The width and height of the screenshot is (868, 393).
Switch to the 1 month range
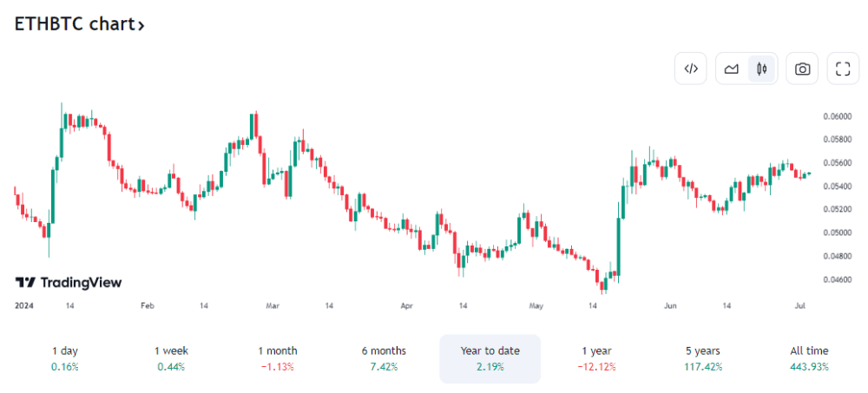(x=277, y=358)
